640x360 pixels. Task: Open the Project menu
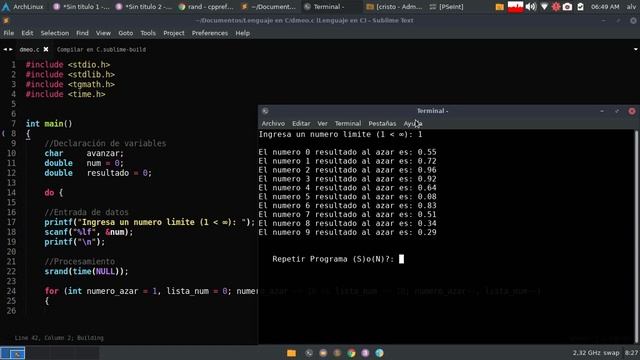coord(174,33)
